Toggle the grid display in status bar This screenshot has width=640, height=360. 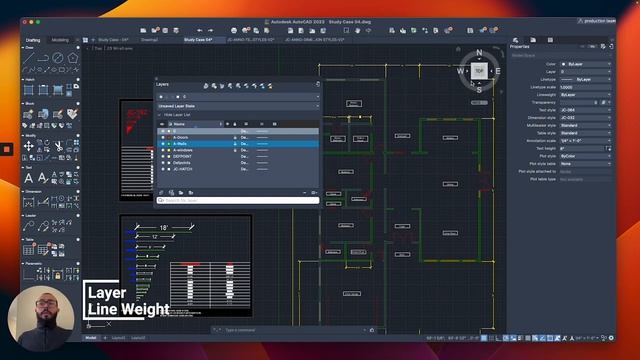click(x=484, y=338)
